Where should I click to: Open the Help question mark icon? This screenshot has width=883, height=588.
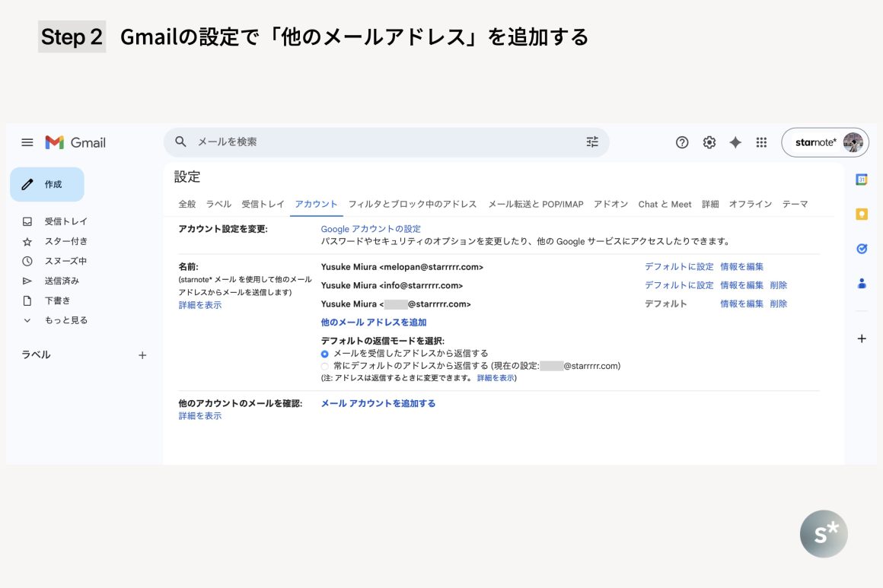(682, 142)
